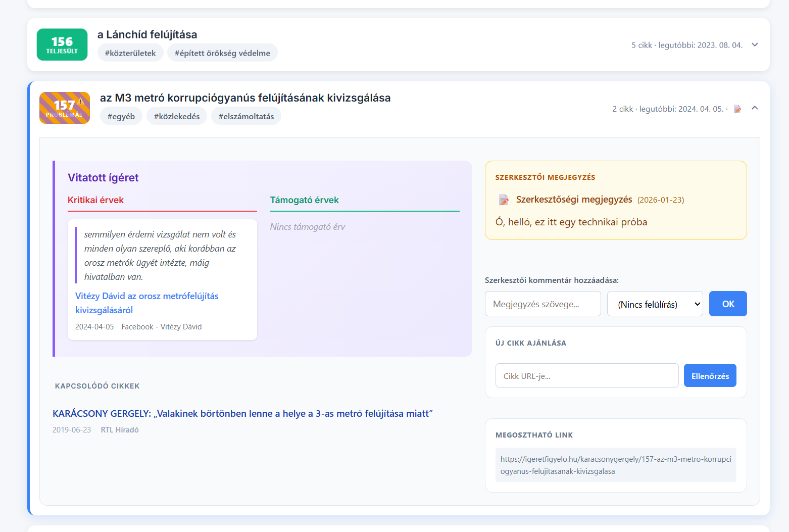The height and width of the screenshot is (532, 789).
Task: Click the Ellenőrzés button
Action: coord(710,375)
